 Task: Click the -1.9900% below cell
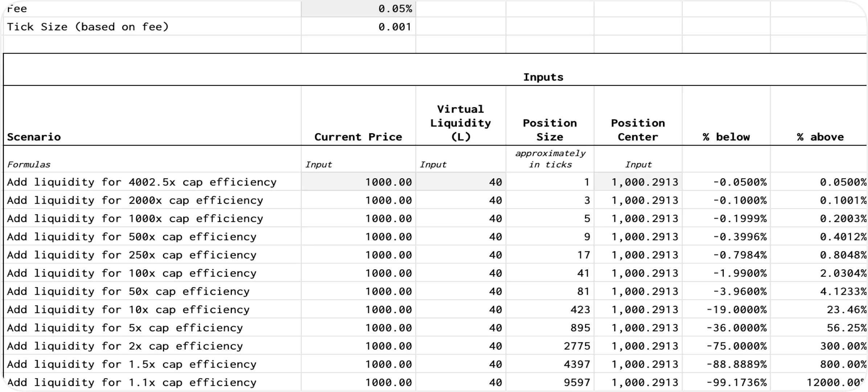point(726,273)
